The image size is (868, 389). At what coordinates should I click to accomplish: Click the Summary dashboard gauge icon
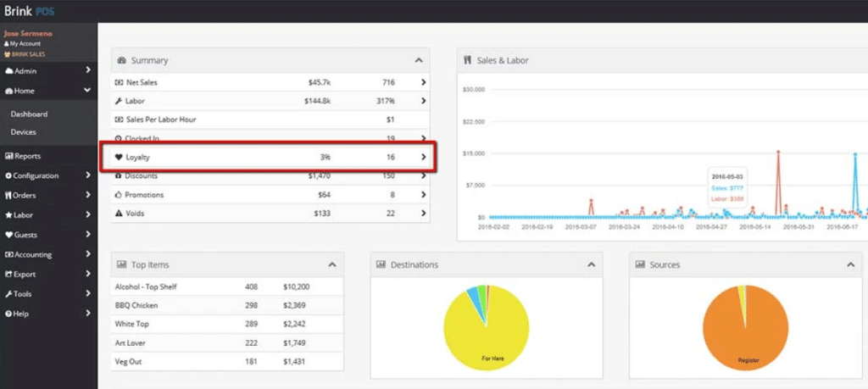tap(122, 61)
